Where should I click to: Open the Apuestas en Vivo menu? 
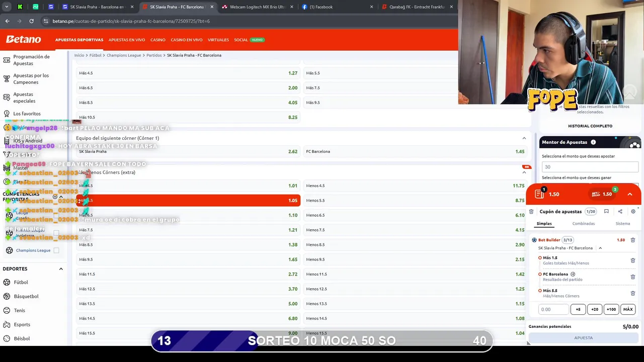127,40
